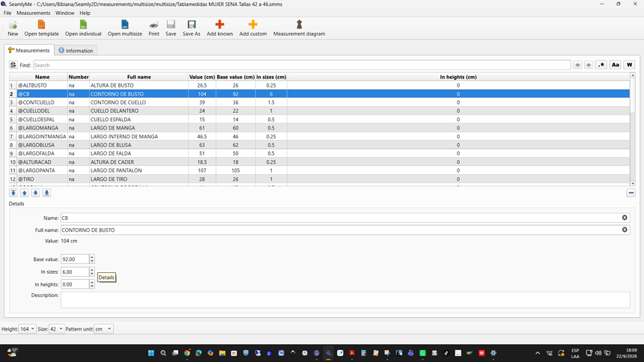Click the Description text box

tap(345, 300)
